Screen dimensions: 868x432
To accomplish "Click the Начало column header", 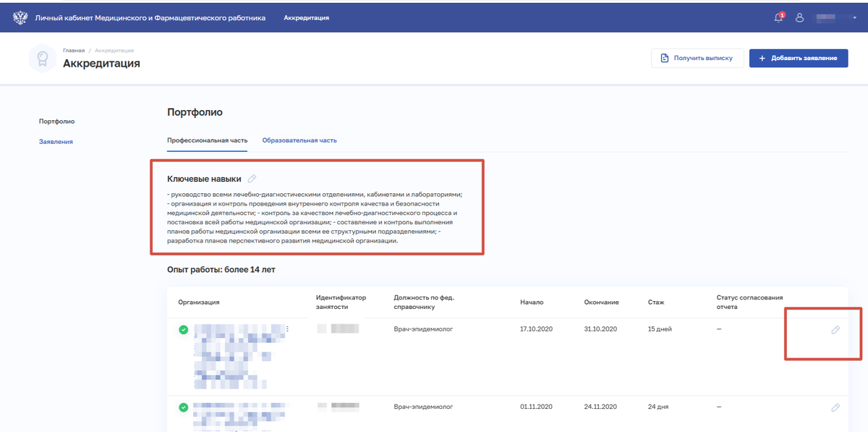I will click(532, 302).
